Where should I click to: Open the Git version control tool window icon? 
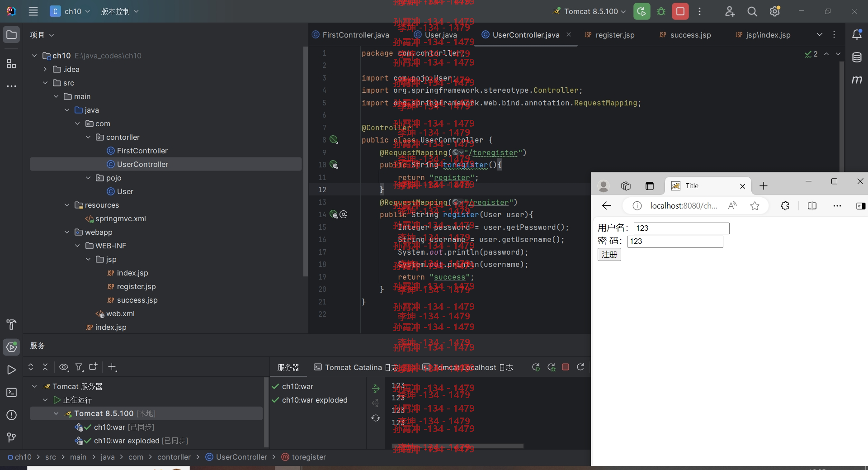[11, 437]
